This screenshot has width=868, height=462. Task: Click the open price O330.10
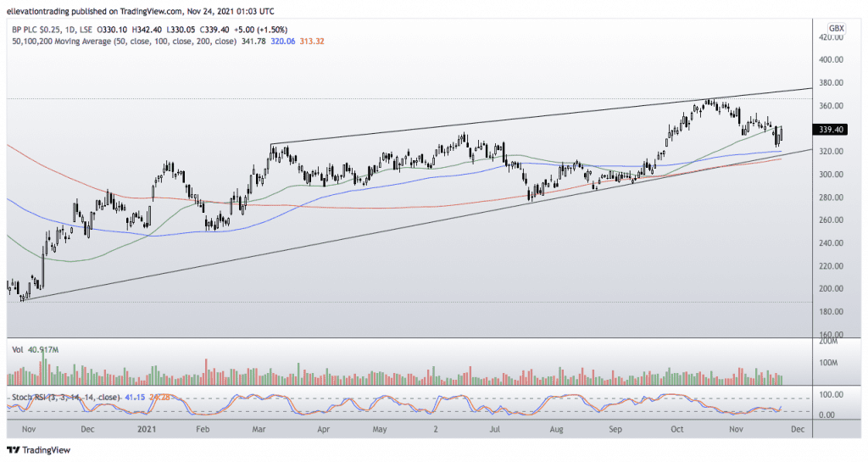tap(112, 30)
